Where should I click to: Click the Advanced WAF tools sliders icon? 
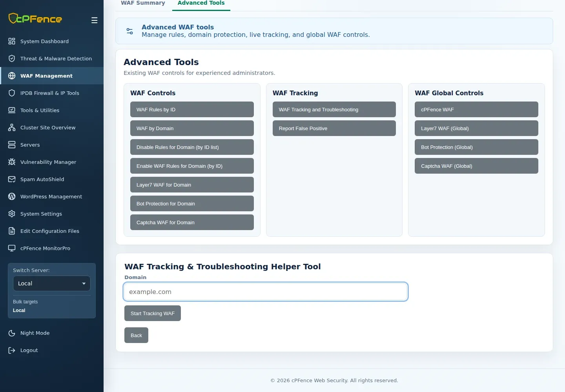(130, 31)
